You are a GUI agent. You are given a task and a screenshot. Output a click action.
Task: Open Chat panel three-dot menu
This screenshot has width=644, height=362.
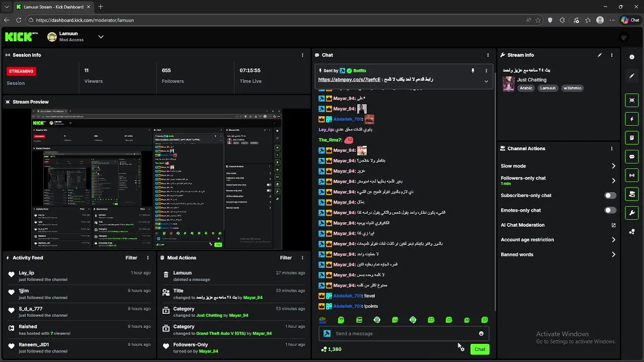(x=488, y=55)
